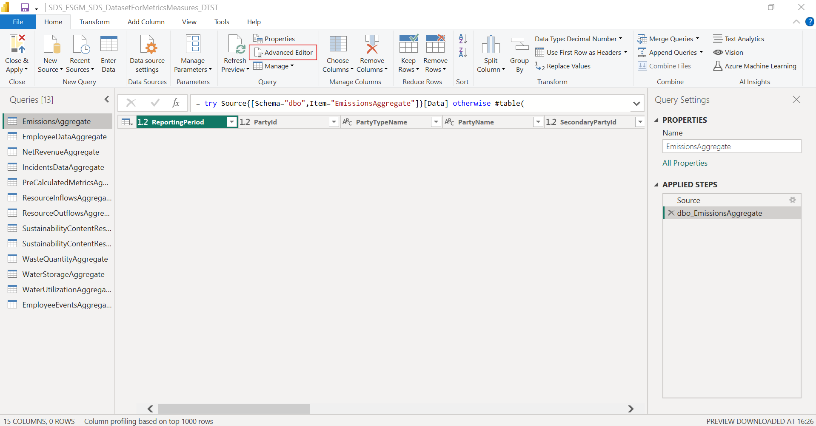Cancel formula edit with X icon
Screen dimensions: 816x426
(131, 103)
